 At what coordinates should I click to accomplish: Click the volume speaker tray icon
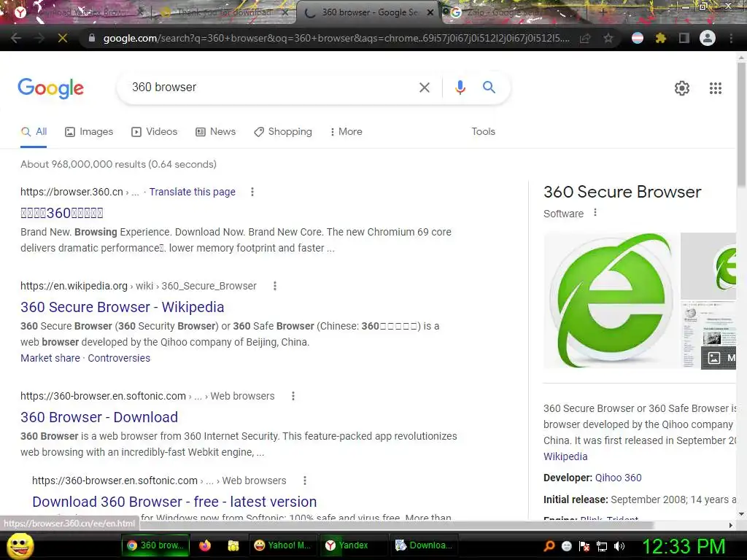pos(619,546)
